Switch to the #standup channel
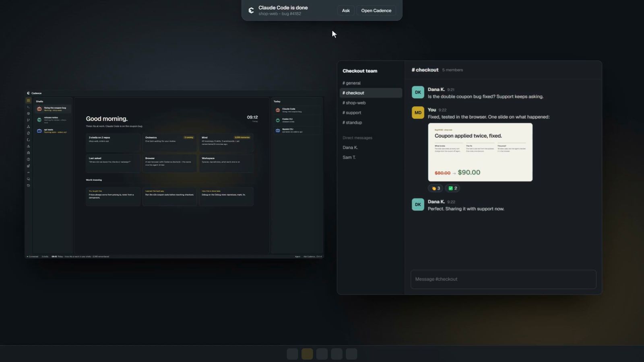Screen dimensions: 644x362 pyautogui.click(x=371, y=122)
